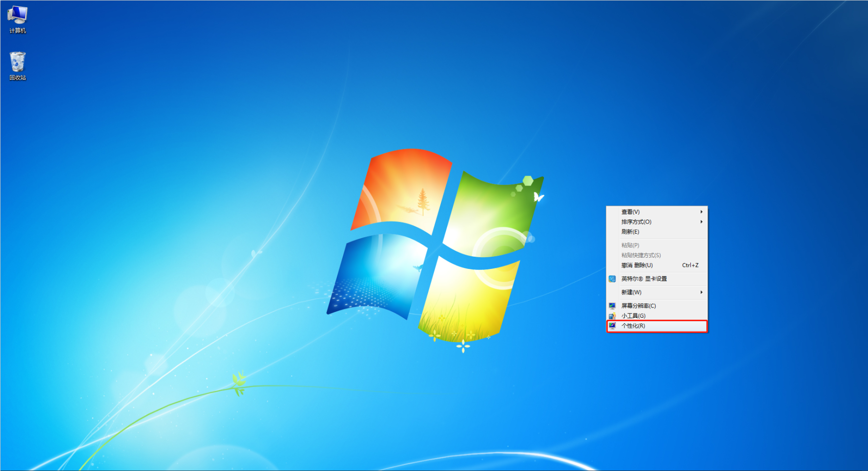The height and width of the screenshot is (471, 868).
Task: Click the greyed-out 粘贴(P) entry
Action: coord(630,246)
